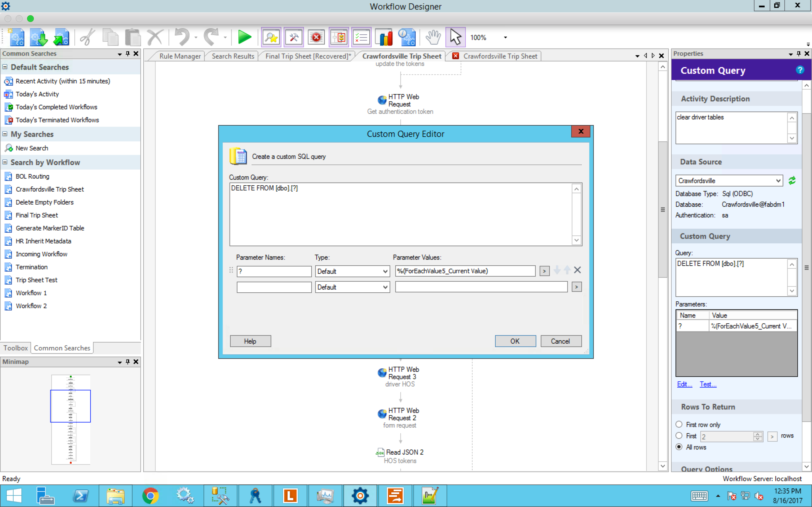Click the green refresh data source icon
Viewport: 812px width, 507px height.
(x=792, y=181)
